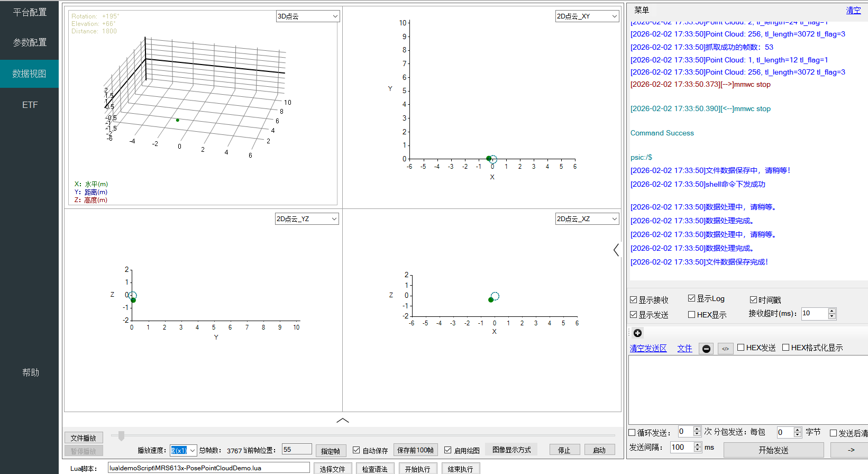868x474 pixels.
Task: Click the 图像显示方式 button
Action: 511,450
